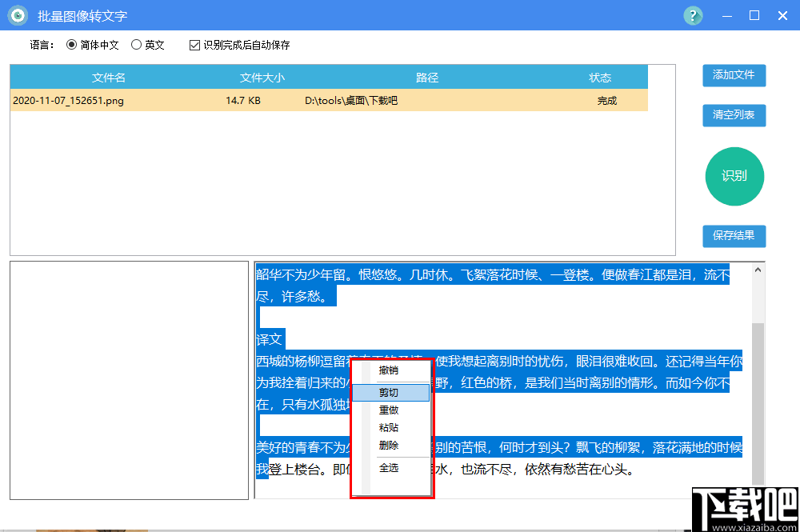Open help via the question mark icon

tap(692, 15)
